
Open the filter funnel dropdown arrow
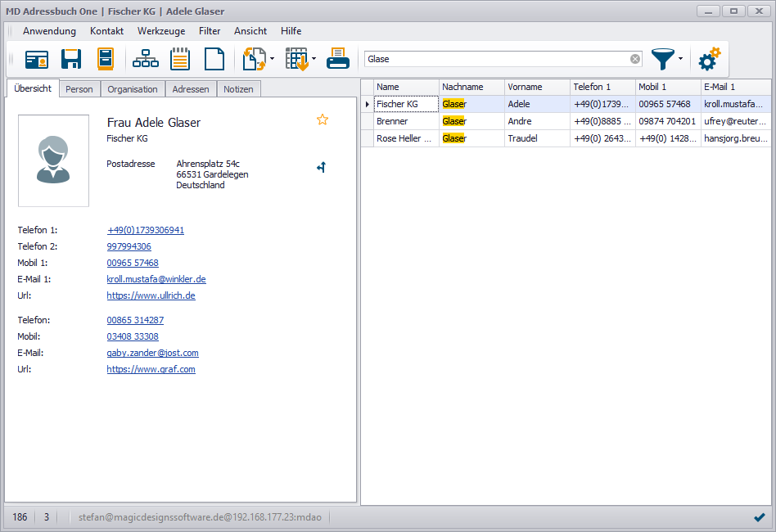(x=680, y=60)
